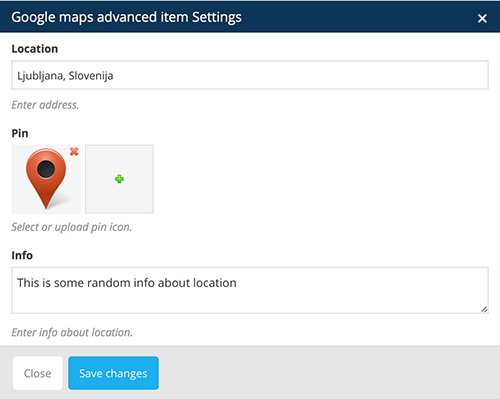500x399 pixels.
Task: Close the Google maps settings dialog
Action: tap(482, 18)
